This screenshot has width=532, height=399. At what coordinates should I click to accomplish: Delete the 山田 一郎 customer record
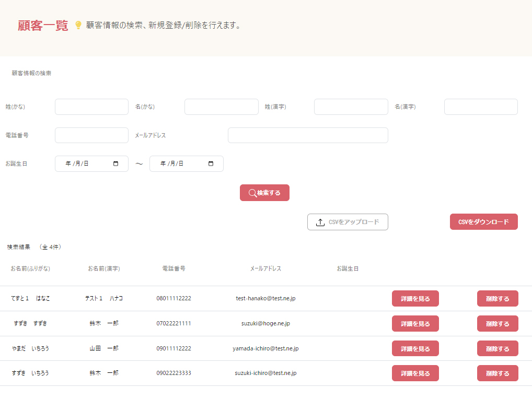497,348
